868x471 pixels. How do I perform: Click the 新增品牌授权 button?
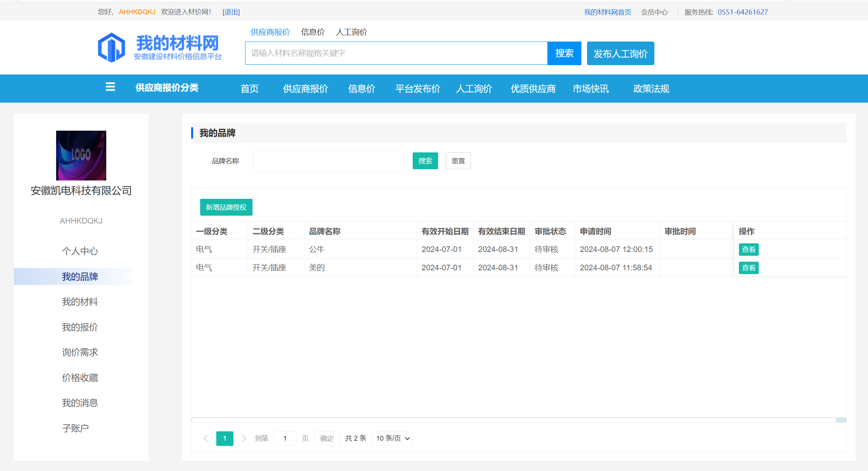coord(226,207)
